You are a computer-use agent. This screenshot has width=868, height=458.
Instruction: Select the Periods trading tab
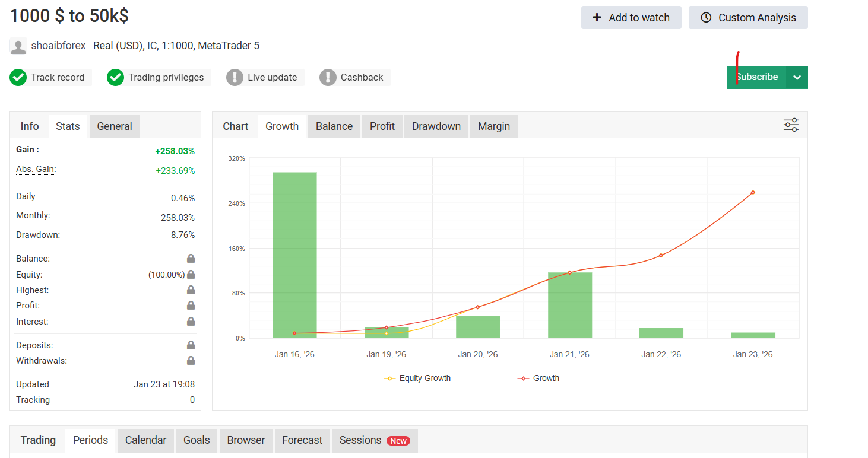click(90, 440)
